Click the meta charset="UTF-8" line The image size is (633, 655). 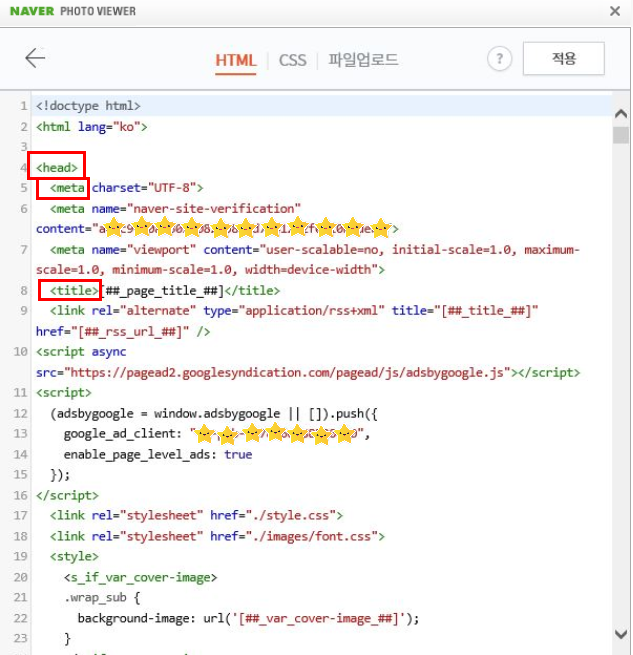tap(127, 188)
